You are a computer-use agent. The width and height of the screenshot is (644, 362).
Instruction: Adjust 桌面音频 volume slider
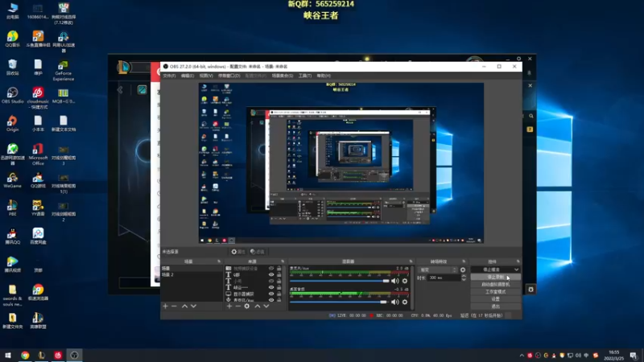(339, 302)
